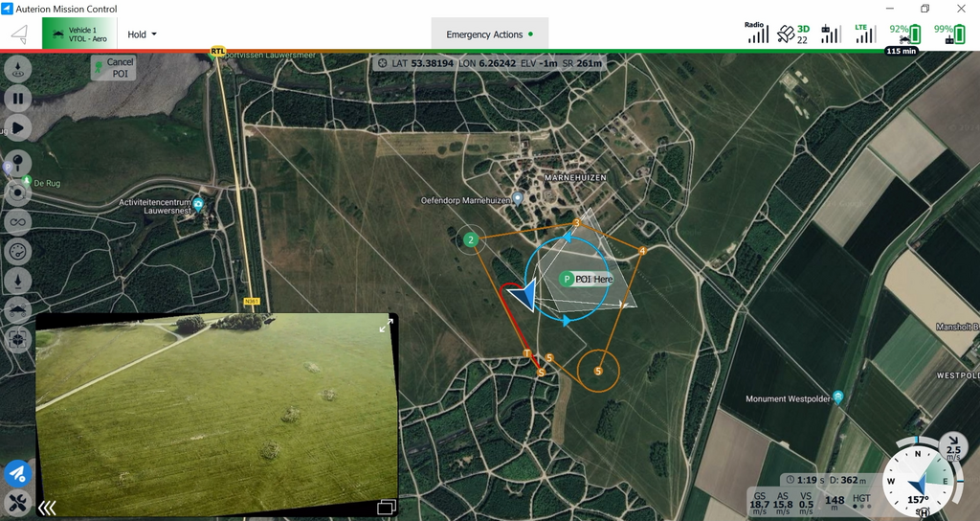Activate the figure-eight flight pattern icon
The width and height of the screenshot is (980, 521).
tap(18, 222)
